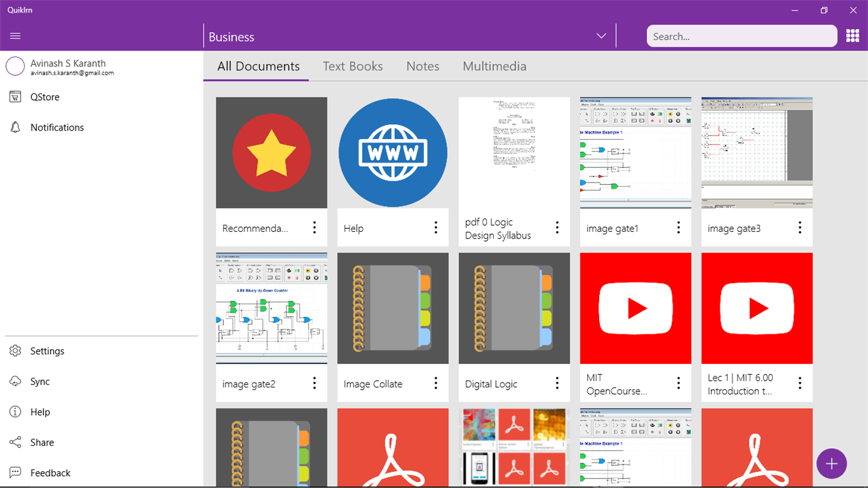Open the Recommendations star thumbnail

(272, 153)
